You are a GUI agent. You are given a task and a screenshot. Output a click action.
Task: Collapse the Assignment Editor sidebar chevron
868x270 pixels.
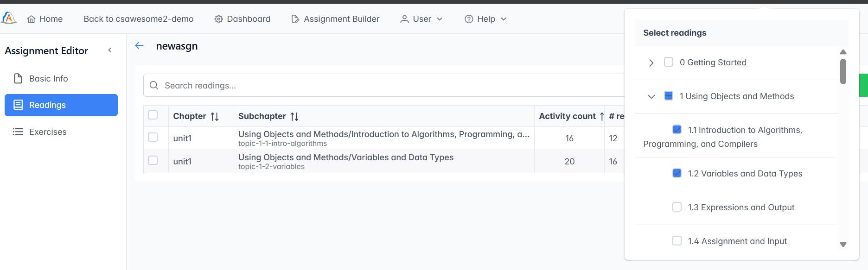point(110,50)
